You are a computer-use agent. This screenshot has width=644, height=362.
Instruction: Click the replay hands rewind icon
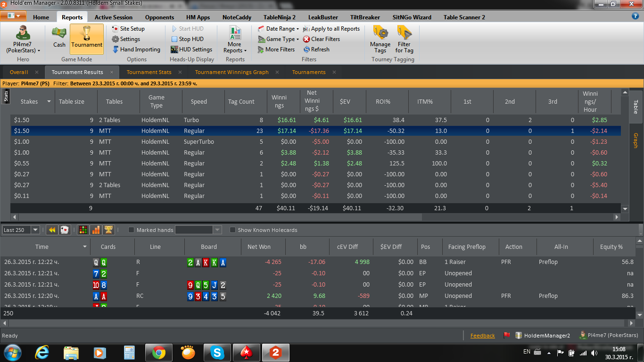(52, 230)
